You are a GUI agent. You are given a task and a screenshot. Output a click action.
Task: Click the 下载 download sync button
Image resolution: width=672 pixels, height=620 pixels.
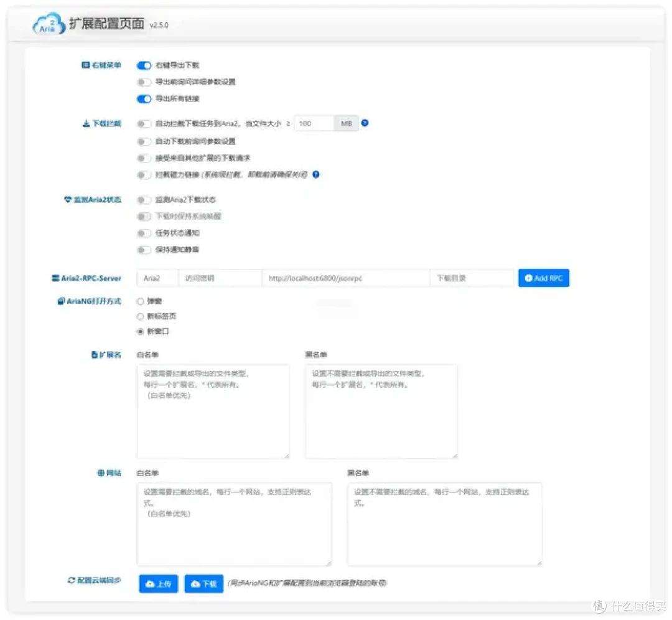203,583
